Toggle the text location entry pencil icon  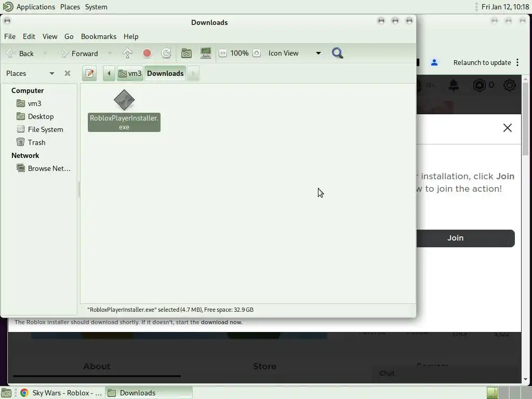(x=89, y=73)
